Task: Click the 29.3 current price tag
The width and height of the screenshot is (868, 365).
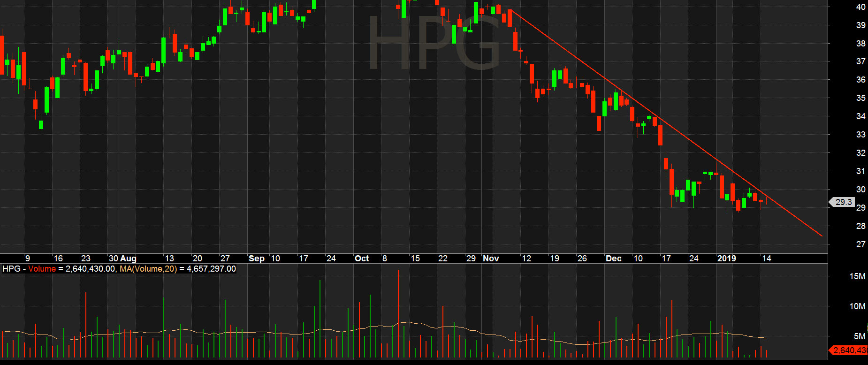Action: tap(843, 202)
